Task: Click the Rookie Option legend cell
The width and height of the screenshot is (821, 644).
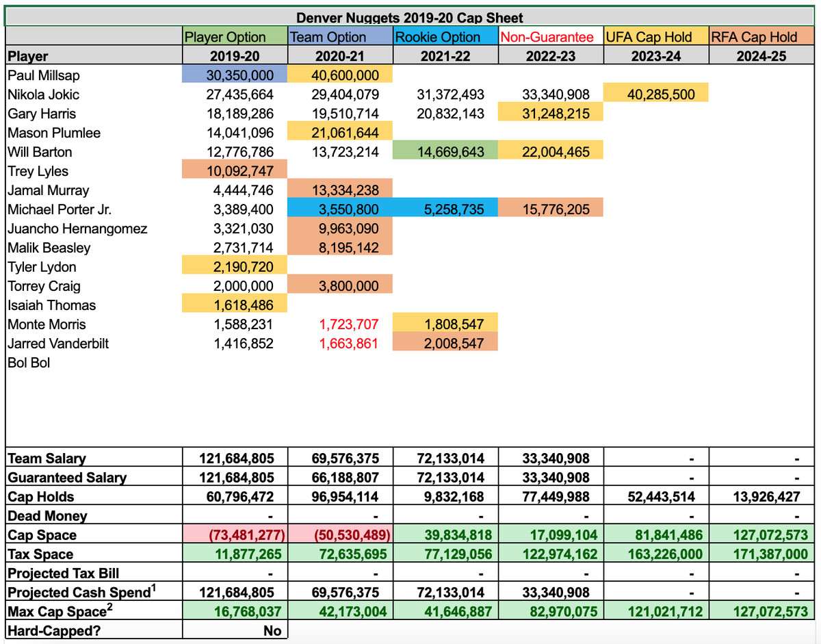Action: (445, 36)
